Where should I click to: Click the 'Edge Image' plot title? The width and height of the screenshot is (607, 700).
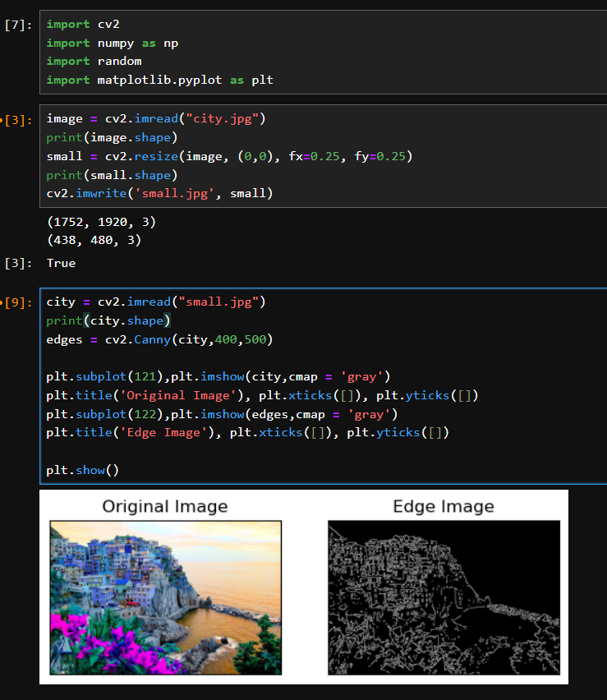[444, 506]
